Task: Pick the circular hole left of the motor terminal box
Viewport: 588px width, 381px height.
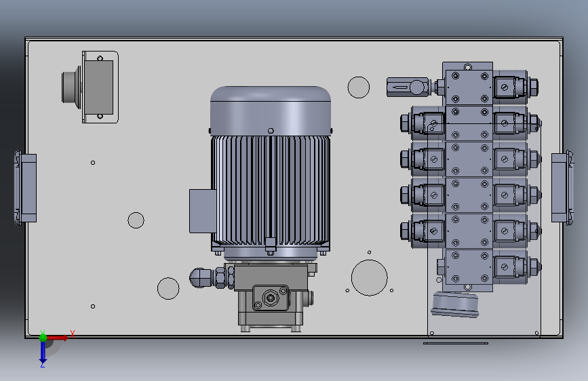Action: (136, 220)
